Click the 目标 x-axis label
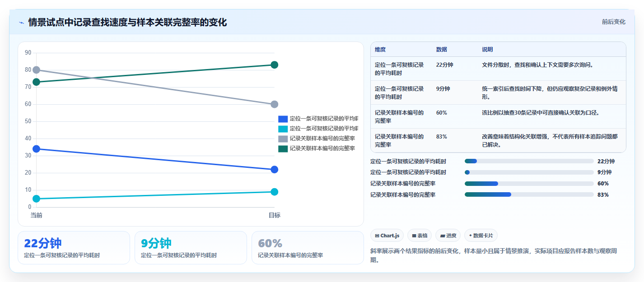644x282 pixels. pyautogui.click(x=274, y=215)
